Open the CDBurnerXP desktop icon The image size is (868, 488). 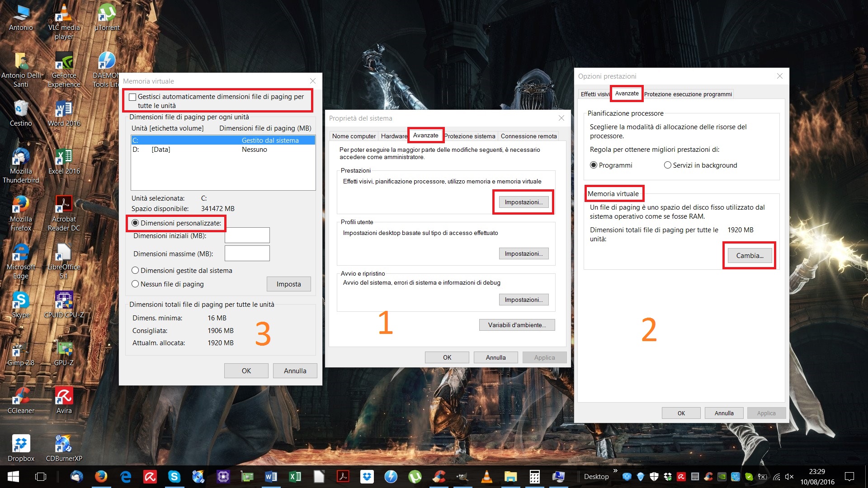pos(64,448)
